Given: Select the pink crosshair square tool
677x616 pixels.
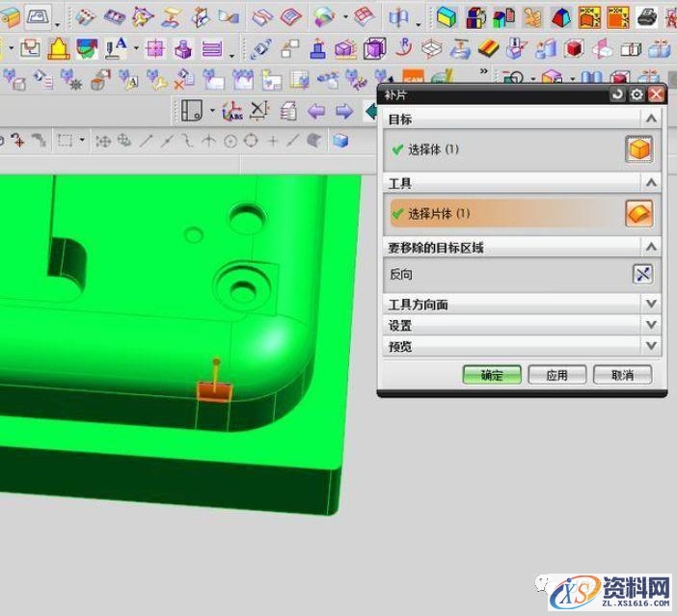Looking at the screenshot, I should [x=155, y=48].
